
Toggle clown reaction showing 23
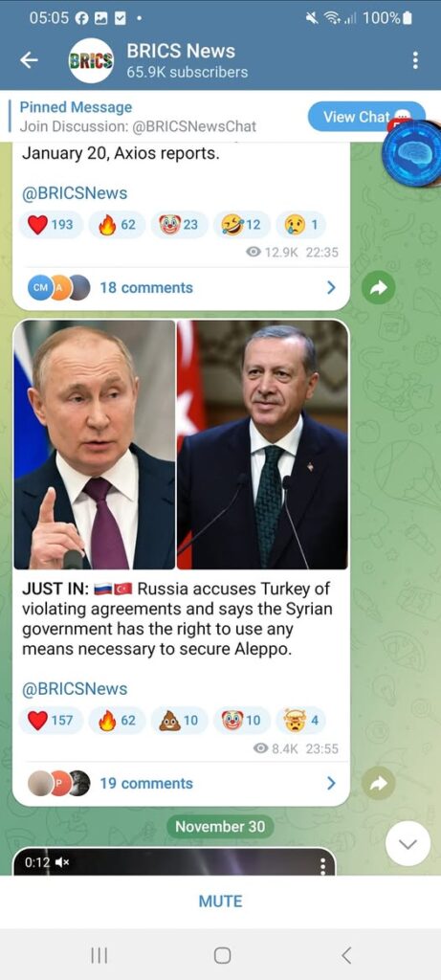(179, 224)
